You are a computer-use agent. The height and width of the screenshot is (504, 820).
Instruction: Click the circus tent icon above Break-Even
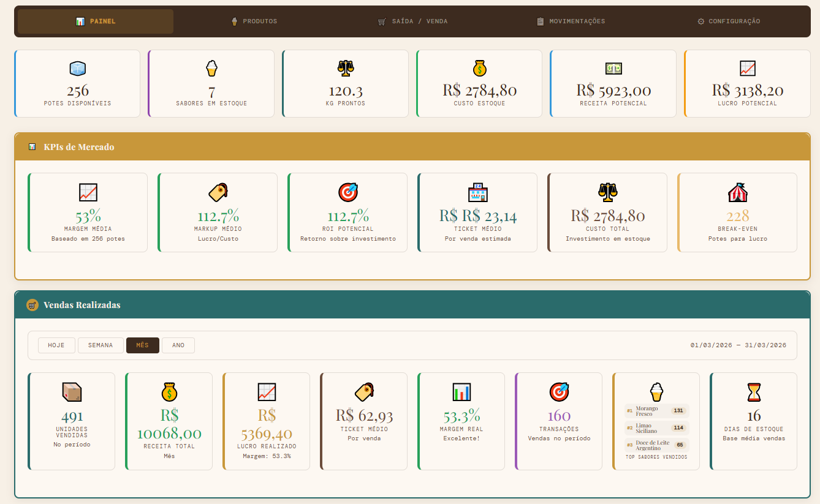tap(737, 192)
